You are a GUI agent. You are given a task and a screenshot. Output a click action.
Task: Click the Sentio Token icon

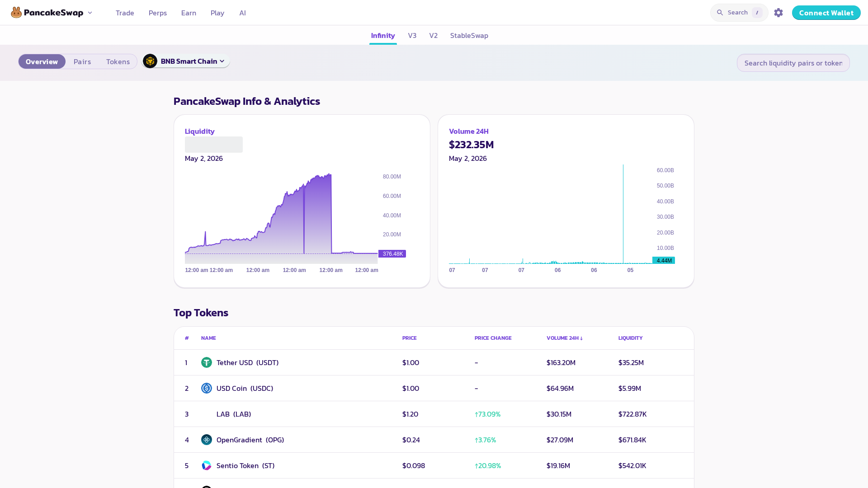click(207, 465)
